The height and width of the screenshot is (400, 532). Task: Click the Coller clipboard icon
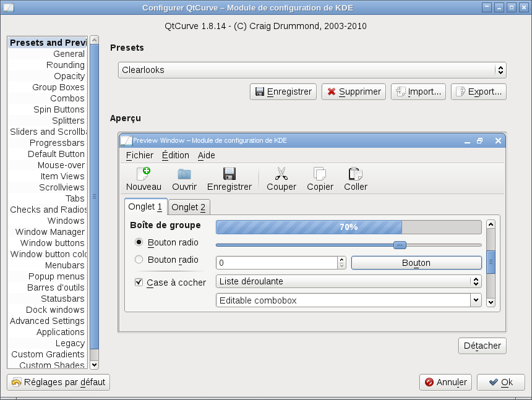(356, 174)
